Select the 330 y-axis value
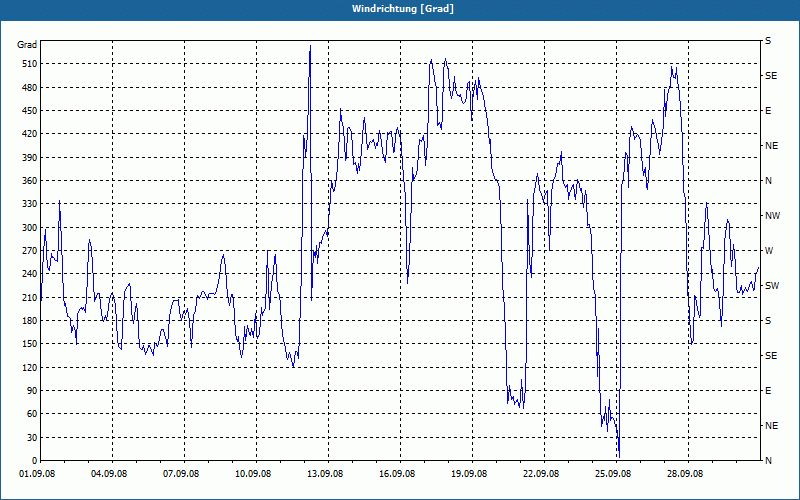 pyautogui.click(x=30, y=204)
